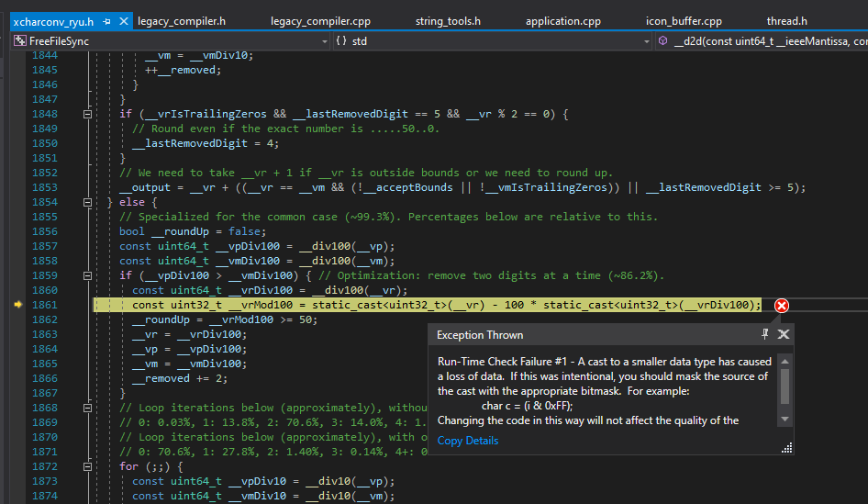This screenshot has width=868, height=504.
Task: Click the '__output = __vr +' line
Action: pos(462,188)
